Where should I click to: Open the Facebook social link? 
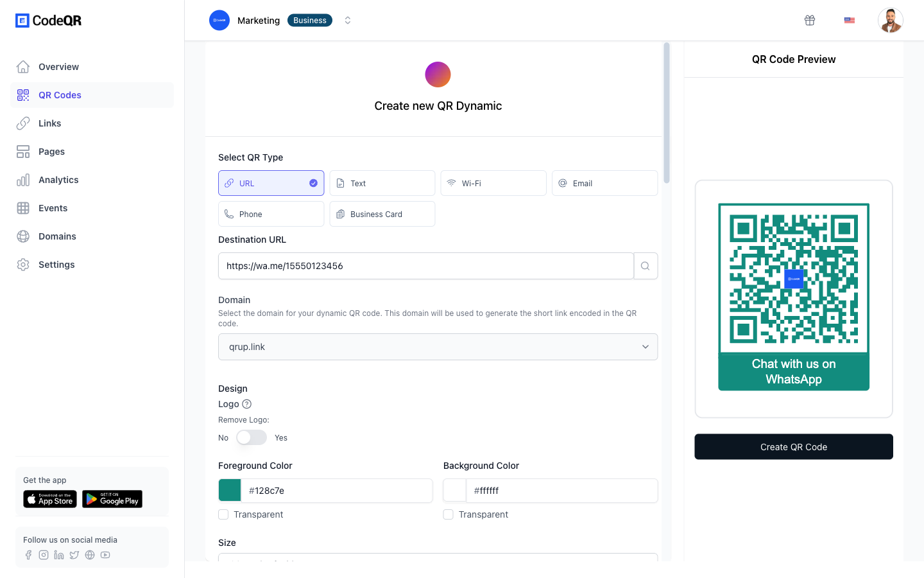click(28, 555)
